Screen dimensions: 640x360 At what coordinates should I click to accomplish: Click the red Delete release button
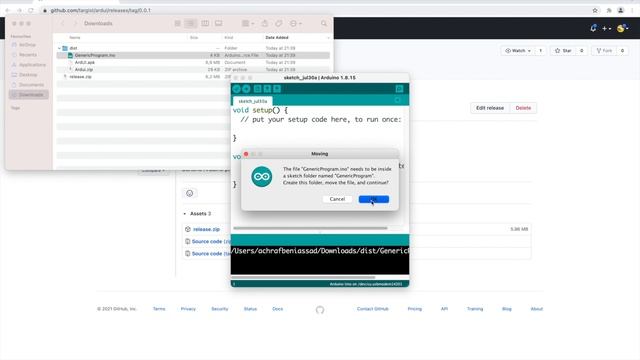click(x=523, y=108)
